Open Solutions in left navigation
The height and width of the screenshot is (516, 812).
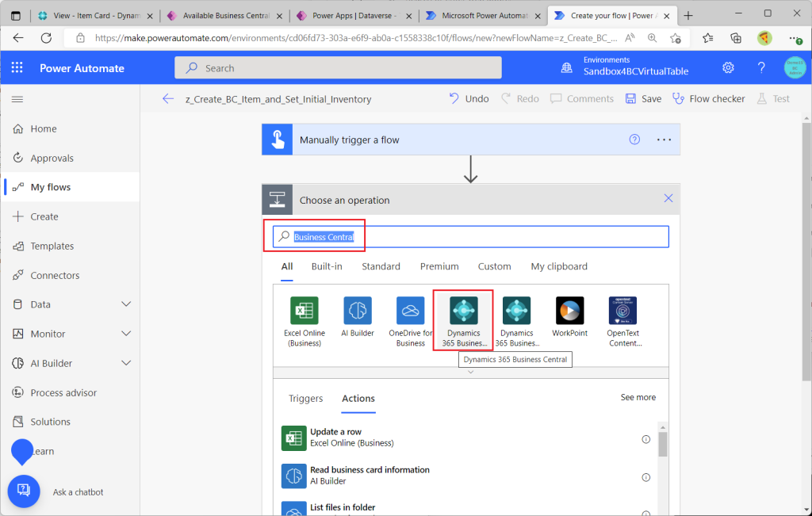(71, 422)
